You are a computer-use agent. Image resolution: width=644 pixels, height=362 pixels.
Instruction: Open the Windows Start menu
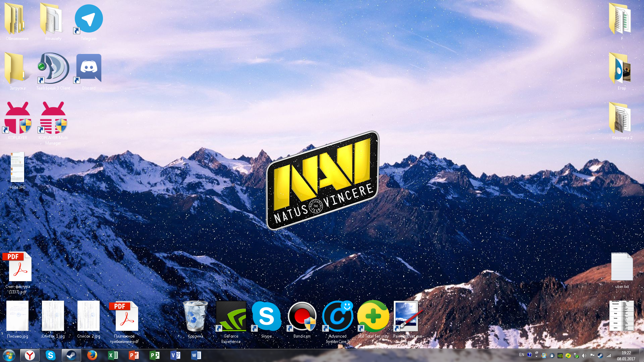[x=9, y=355]
